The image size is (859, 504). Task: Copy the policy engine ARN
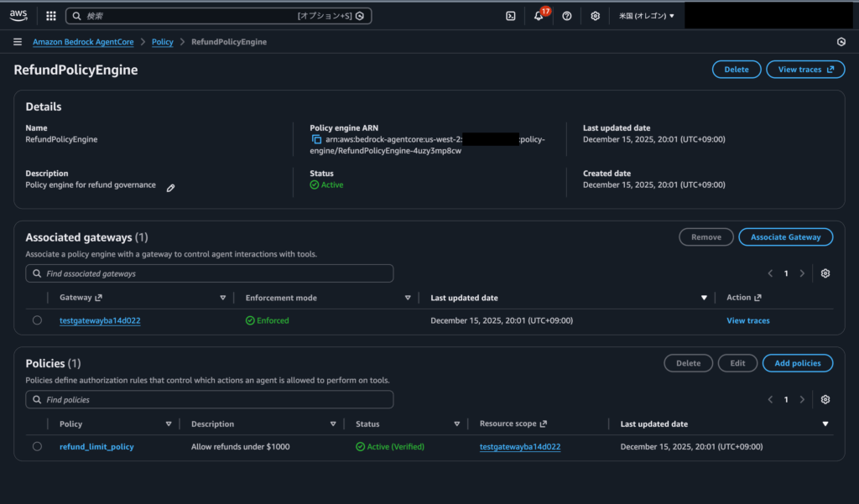tap(316, 139)
